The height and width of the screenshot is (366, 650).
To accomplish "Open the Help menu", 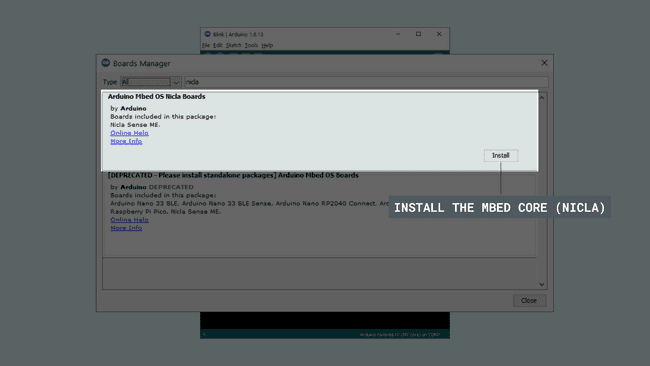I will [267, 45].
